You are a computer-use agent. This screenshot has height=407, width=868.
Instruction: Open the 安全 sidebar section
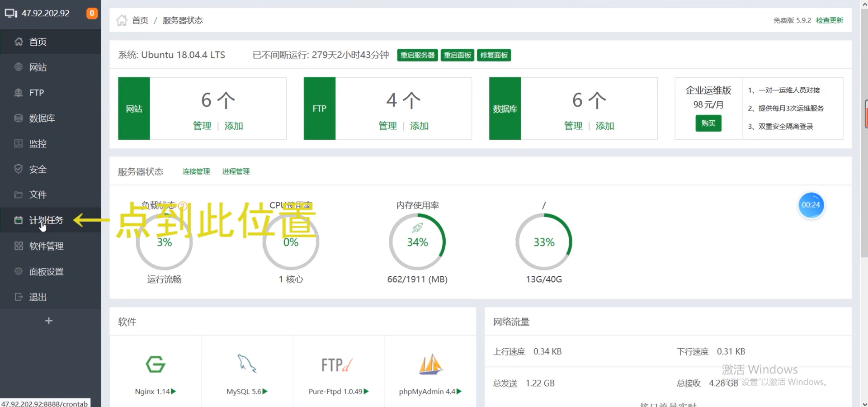50,169
